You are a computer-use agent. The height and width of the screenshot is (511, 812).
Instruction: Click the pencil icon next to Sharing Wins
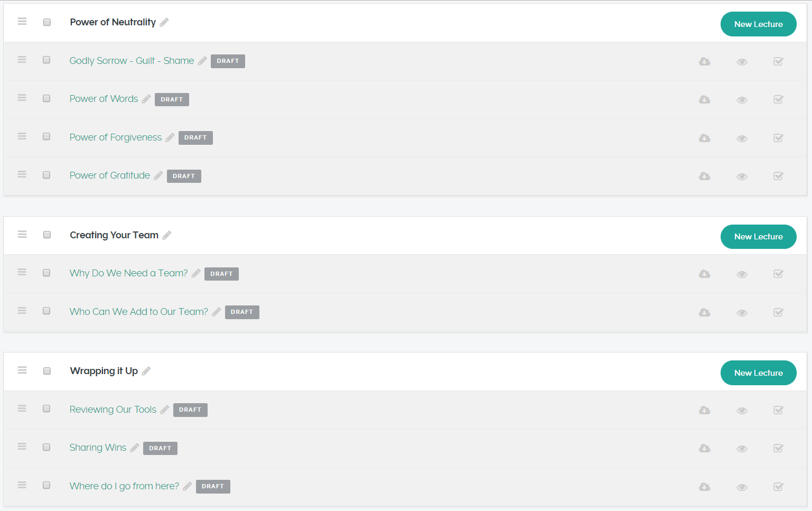(135, 448)
